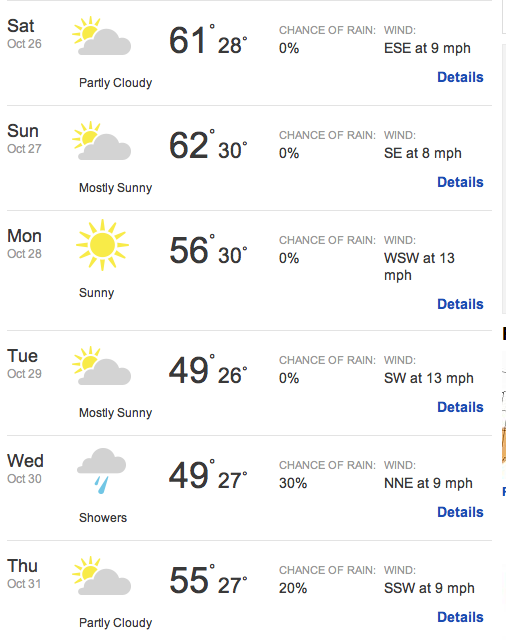Click Thursday's partly cloudy weather icon
The width and height of the screenshot is (506, 640).
click(102, 576)
